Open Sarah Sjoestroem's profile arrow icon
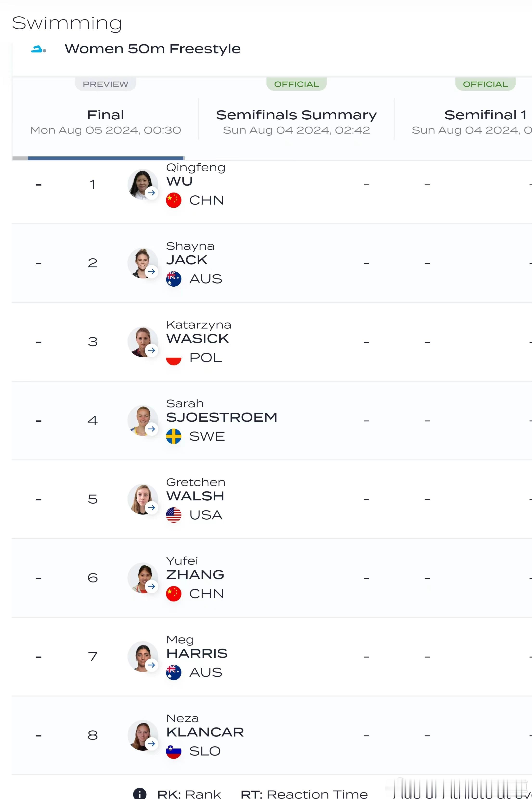Screen dimensions: 532x799 coord(152,429)
